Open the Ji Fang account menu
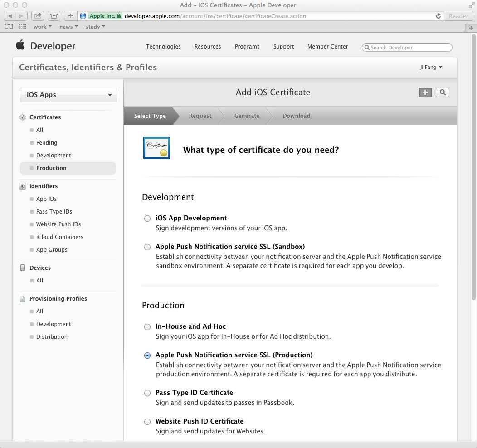The width and height of the screenshot is (477, 448). click(x=431, y=67)
